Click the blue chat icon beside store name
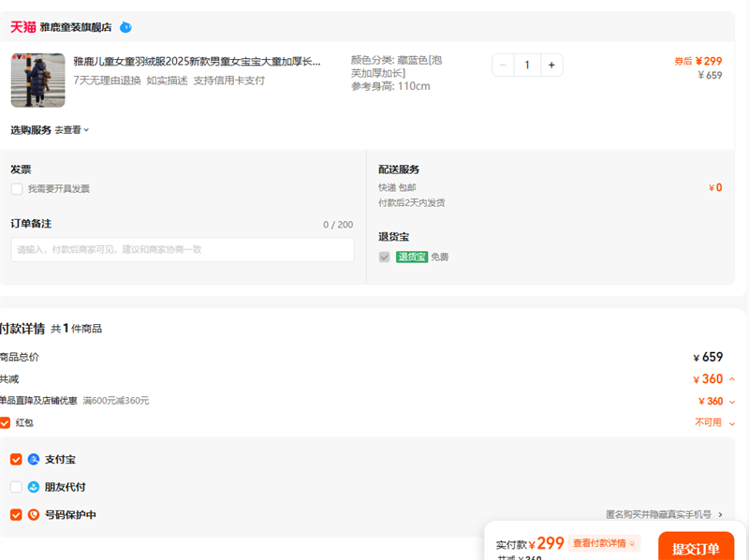The width and height of the screenshot is (749, 560). tap(125, 27)
